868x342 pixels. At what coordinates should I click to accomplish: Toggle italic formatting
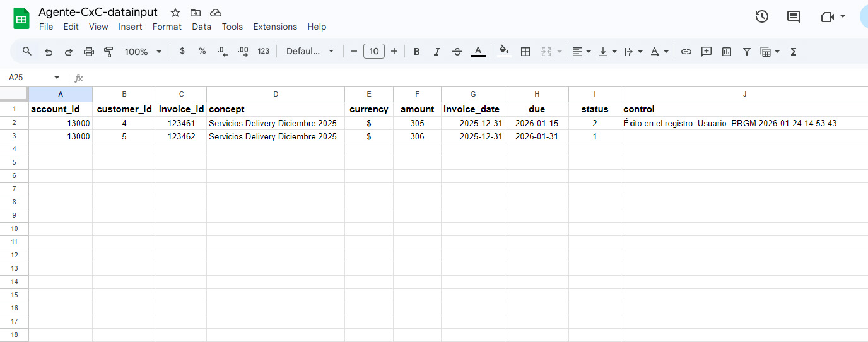[x=437, y=52]
